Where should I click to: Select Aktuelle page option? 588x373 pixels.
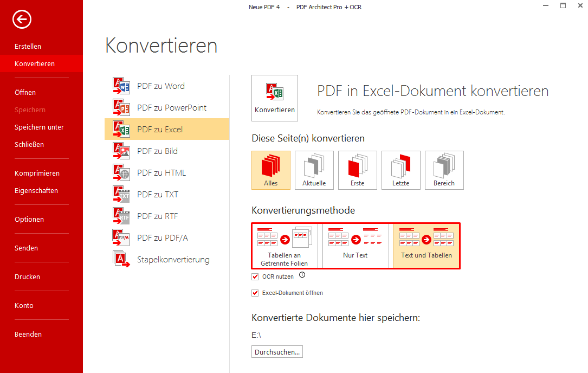314,170
